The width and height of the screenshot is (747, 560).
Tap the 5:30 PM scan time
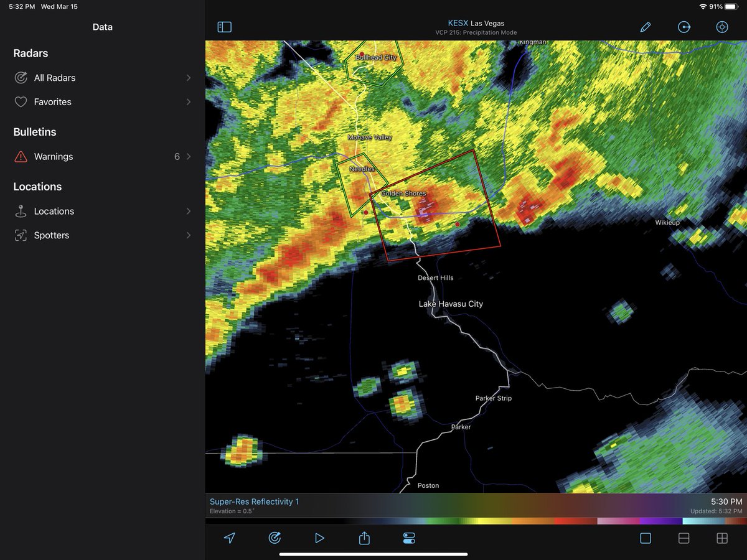[726, 502]
